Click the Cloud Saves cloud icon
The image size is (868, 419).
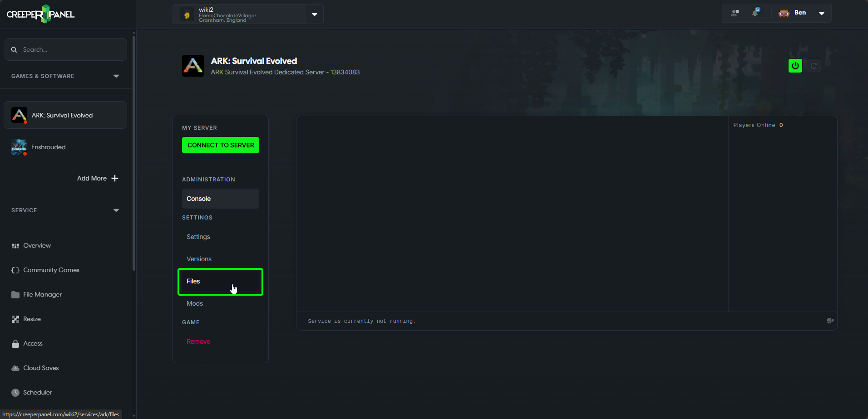(x=15, y=368)
